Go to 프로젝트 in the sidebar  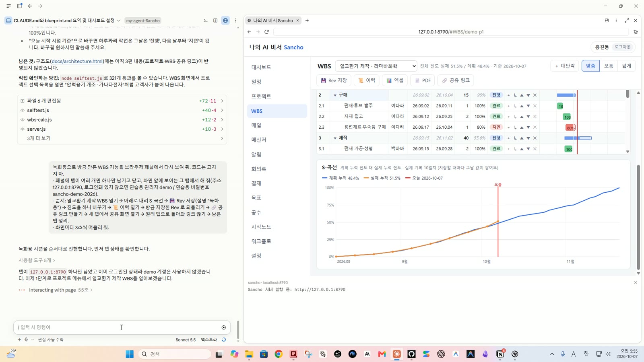pos(277,96)
